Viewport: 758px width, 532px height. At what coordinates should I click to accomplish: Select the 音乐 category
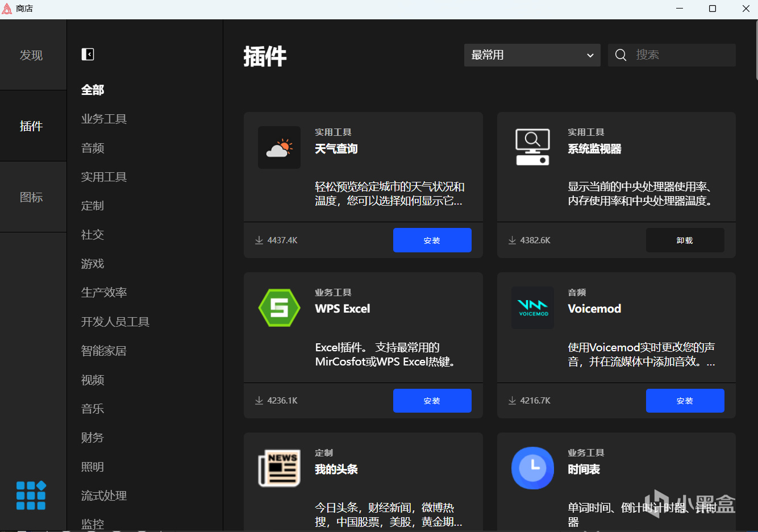93,409
